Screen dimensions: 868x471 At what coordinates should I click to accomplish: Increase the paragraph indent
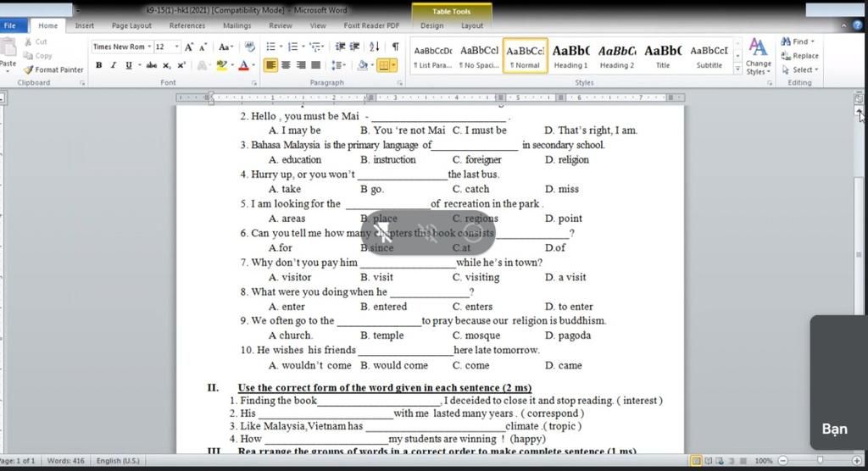click(355, 47)
